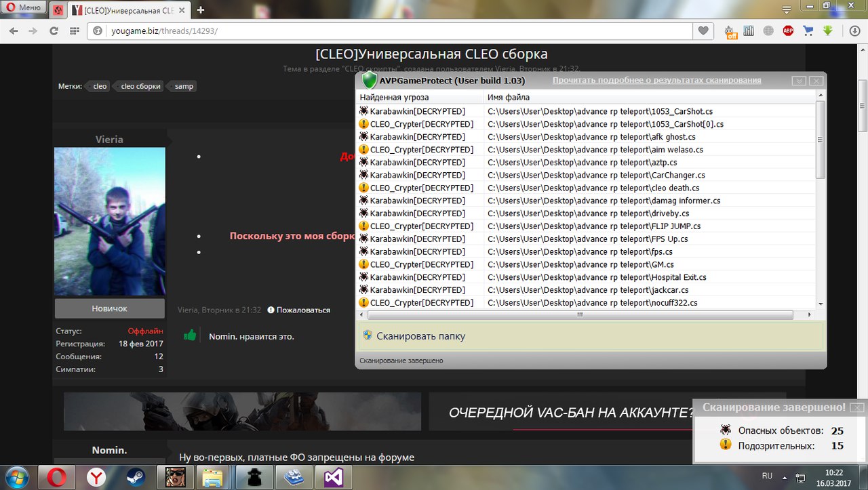Select the Hospital Exit.cs row
This screenshot has height=490, width=868.
pos(587,277)
